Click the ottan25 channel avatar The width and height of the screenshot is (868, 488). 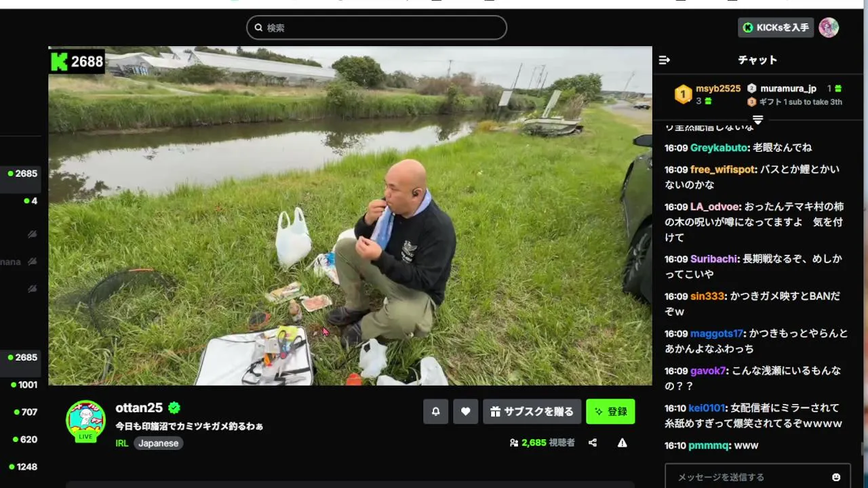[85, 420]
